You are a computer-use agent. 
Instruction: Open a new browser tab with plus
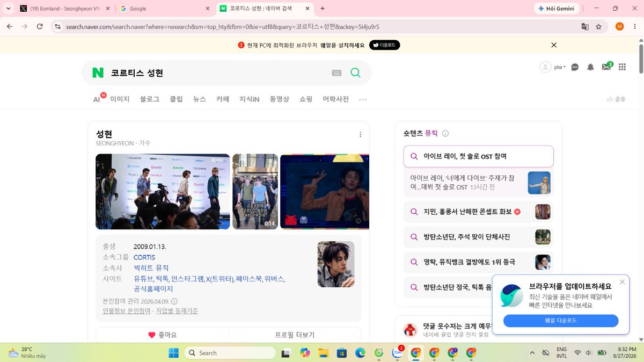click(322, 9)
